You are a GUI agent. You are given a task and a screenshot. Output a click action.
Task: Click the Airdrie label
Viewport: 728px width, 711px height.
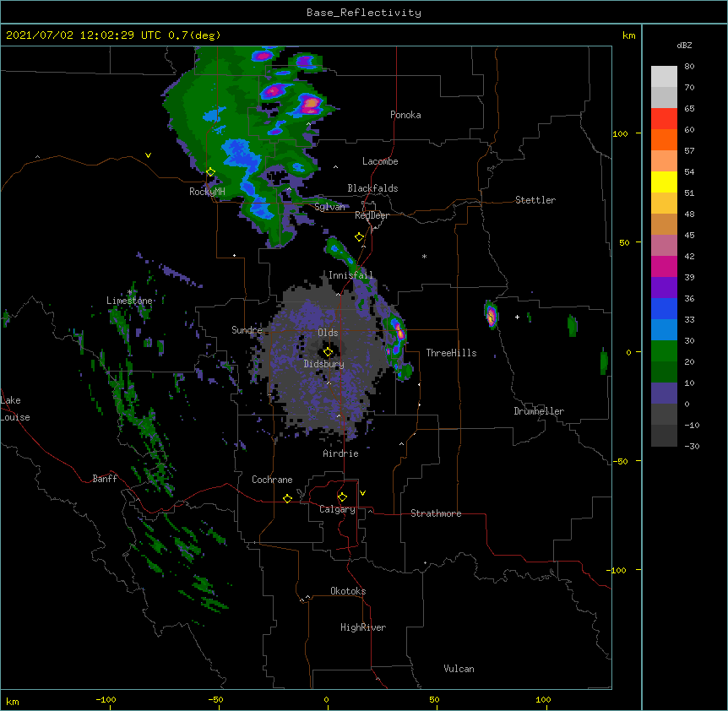(x=340, y=453)
